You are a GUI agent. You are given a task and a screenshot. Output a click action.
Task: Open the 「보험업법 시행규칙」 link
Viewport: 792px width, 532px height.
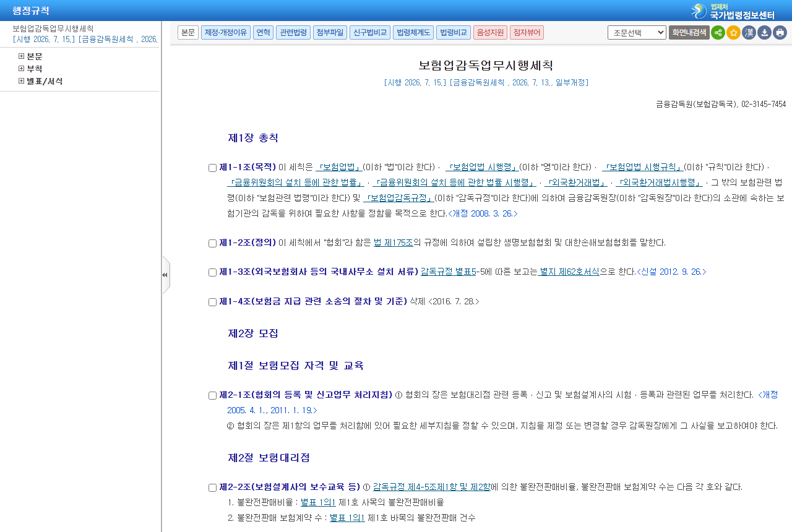point(642,167)
